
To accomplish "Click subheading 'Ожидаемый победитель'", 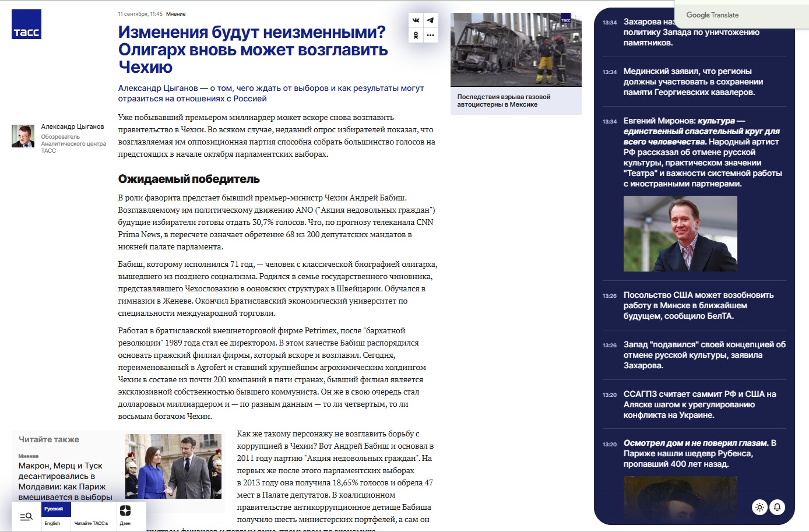I will 189,179.
